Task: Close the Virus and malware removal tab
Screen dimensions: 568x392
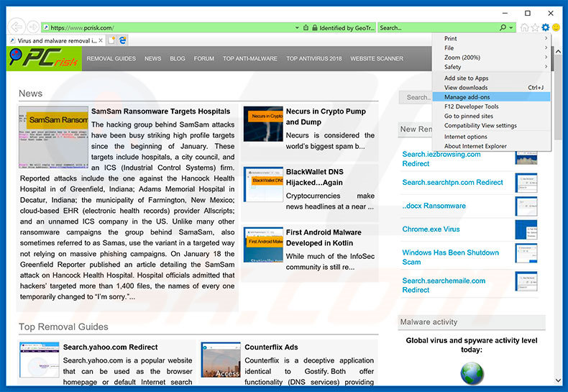Action: (101, 40)
